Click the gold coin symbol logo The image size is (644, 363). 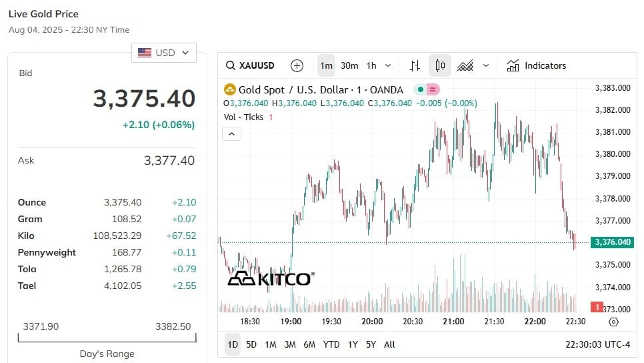229,89
